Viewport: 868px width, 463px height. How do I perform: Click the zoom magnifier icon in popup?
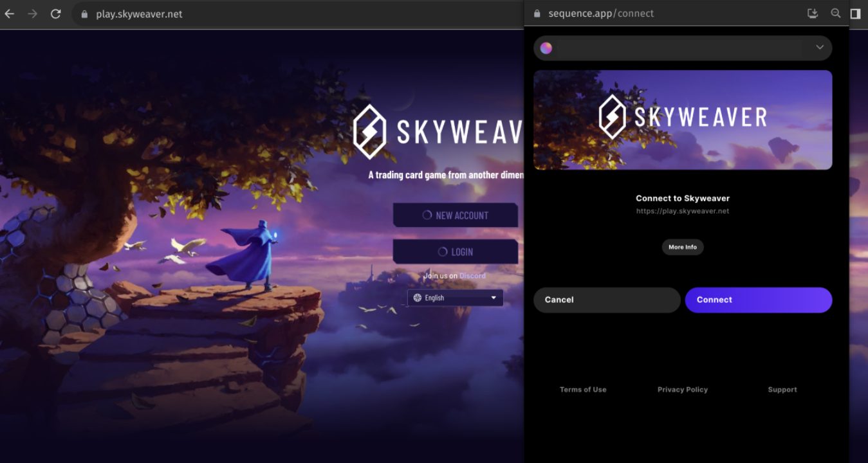(836, 14)
